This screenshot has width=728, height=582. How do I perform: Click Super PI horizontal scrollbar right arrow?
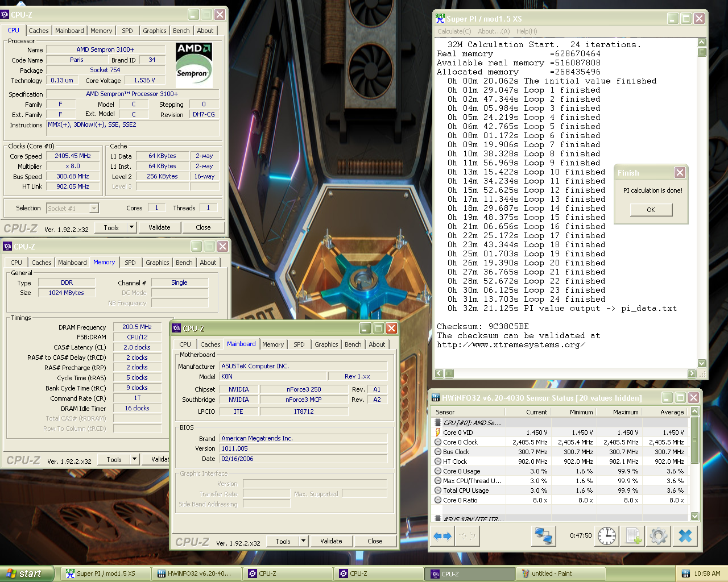(692, 373)
